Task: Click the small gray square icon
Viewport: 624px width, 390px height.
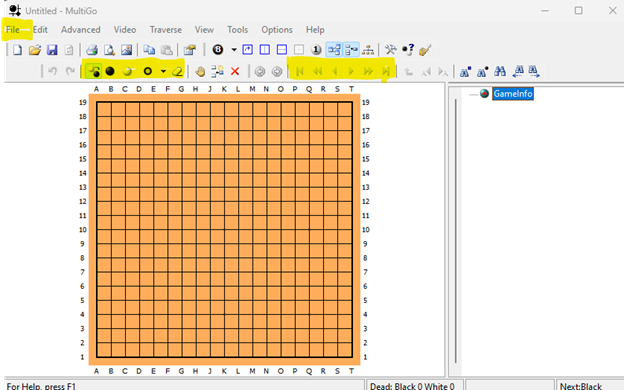Action: coord(299,49)
